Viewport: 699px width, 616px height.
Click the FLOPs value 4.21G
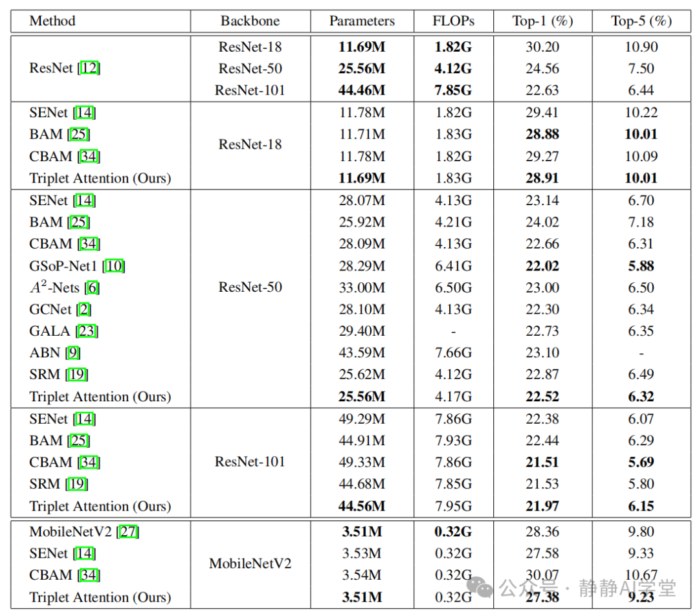pos(453,222)
